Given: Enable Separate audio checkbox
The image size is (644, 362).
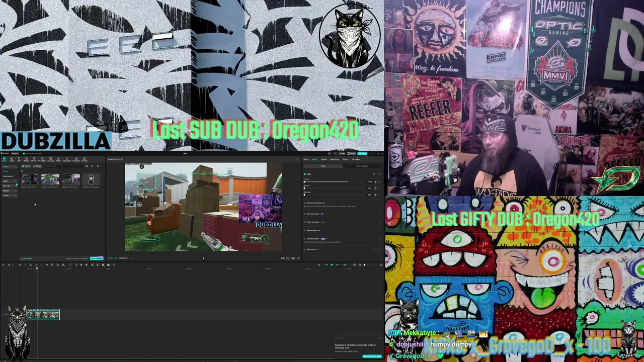Looking at the screenshot, I should pos(305,238).
